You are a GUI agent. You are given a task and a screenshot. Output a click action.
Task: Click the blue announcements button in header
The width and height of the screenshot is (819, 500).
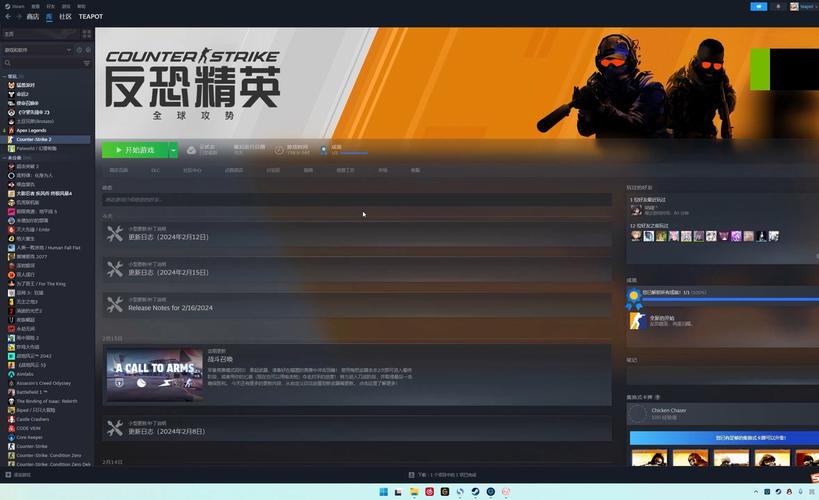[759, 6]
